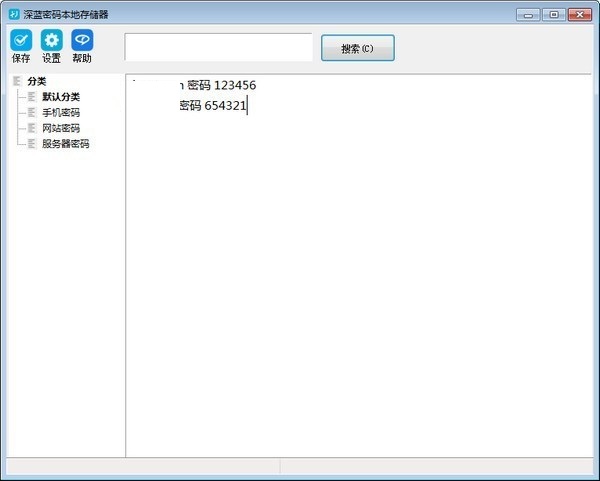This screenshot has height=481, width=600.
Task: Open the 帮助 help icon
Action: [82, 40]
